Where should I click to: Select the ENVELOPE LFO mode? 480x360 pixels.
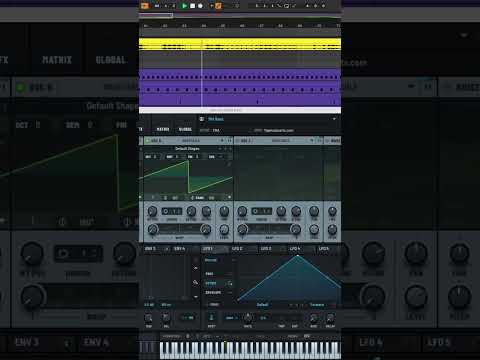point(213,293)
